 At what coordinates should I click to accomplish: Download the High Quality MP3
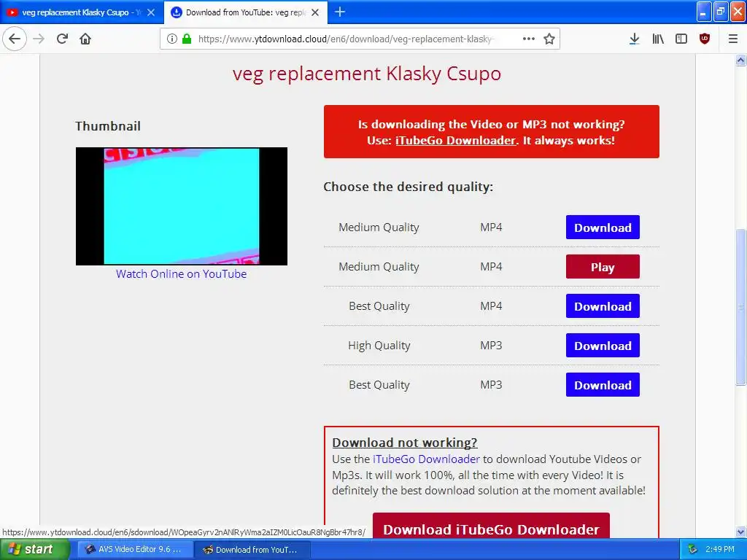tap(603, 346)
